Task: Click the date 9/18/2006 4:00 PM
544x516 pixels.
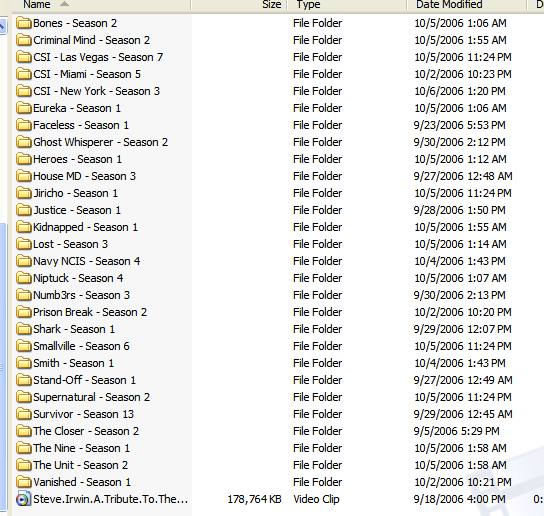Action: (459, 499)
